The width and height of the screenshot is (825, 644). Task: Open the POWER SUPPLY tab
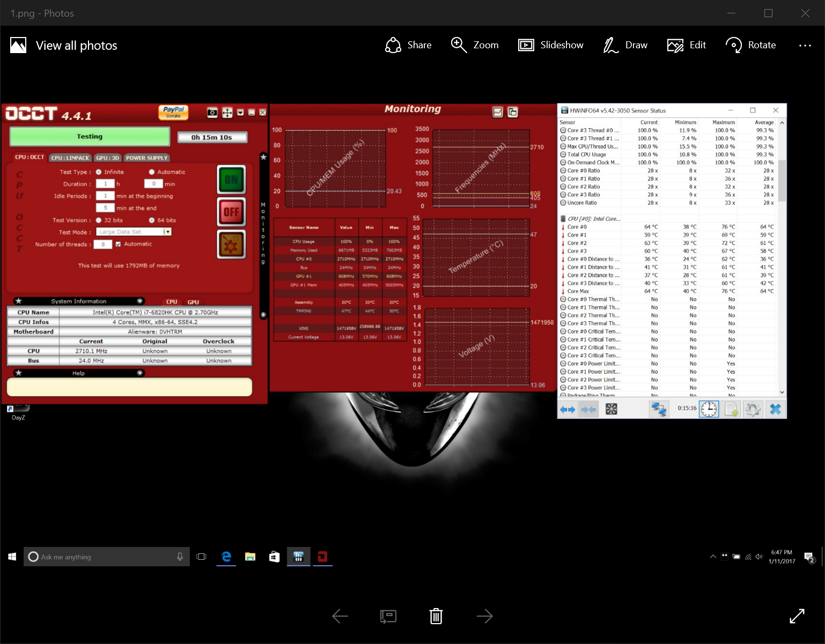point(147,158)
